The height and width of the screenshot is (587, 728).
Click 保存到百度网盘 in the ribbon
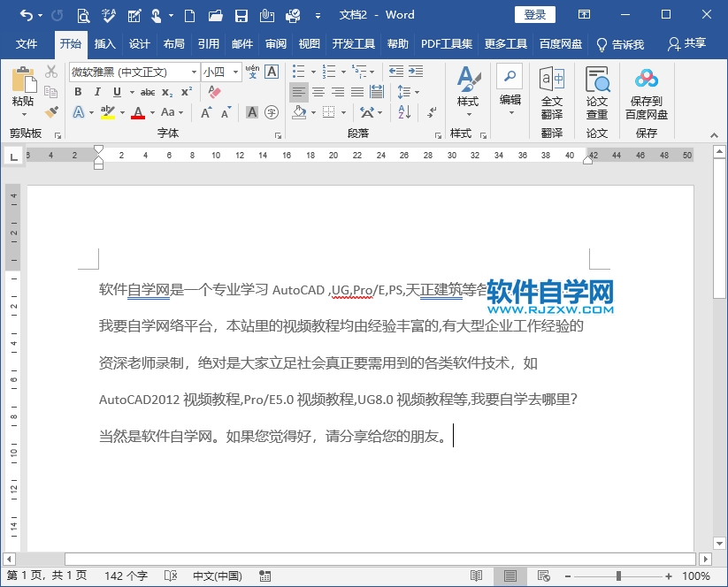647,95
